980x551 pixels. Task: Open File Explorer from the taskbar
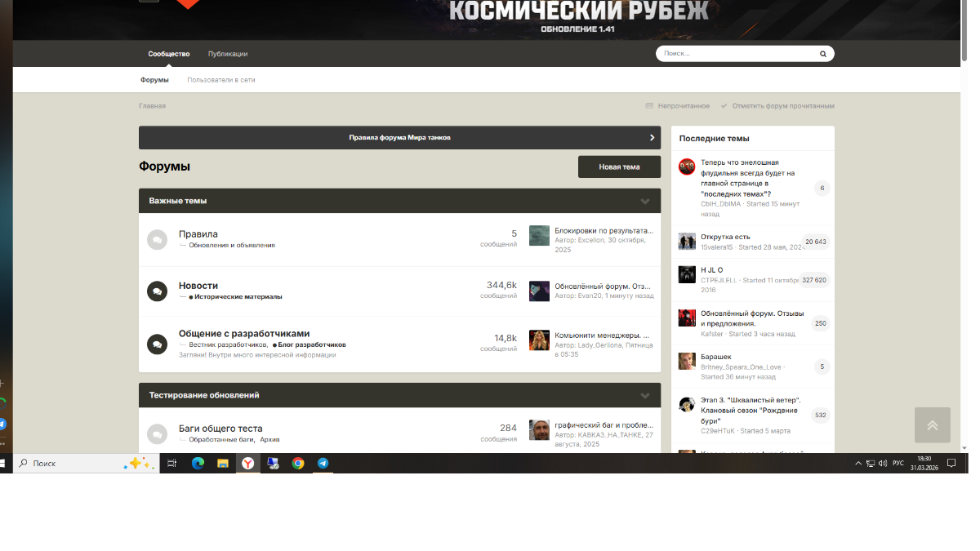click(x=222, y=463)
